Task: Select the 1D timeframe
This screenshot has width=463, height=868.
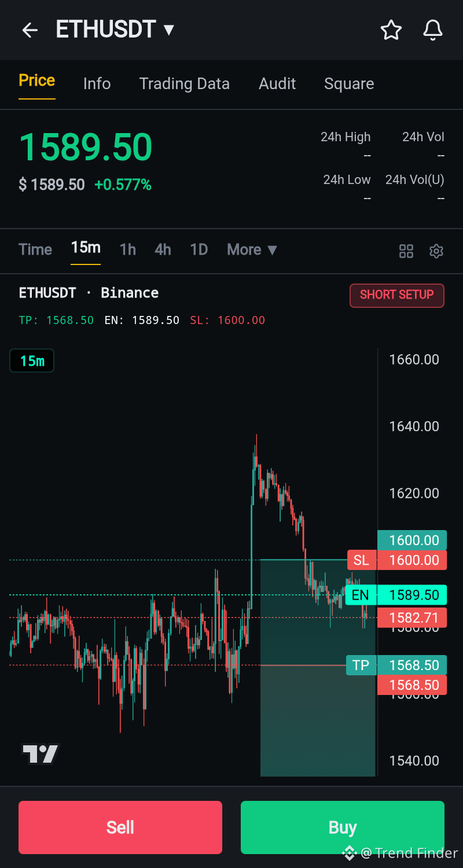Action: 199,250
